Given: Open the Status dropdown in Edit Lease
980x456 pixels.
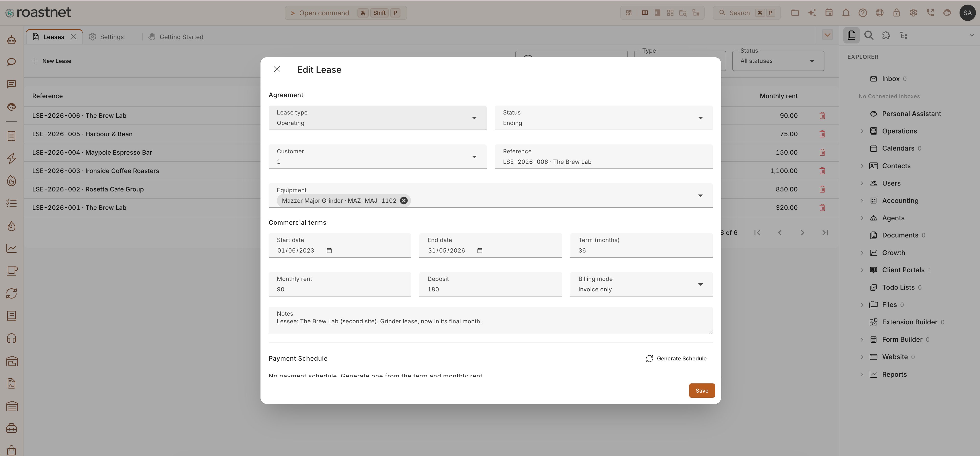Looking at the screenshot, I should 603,118.
